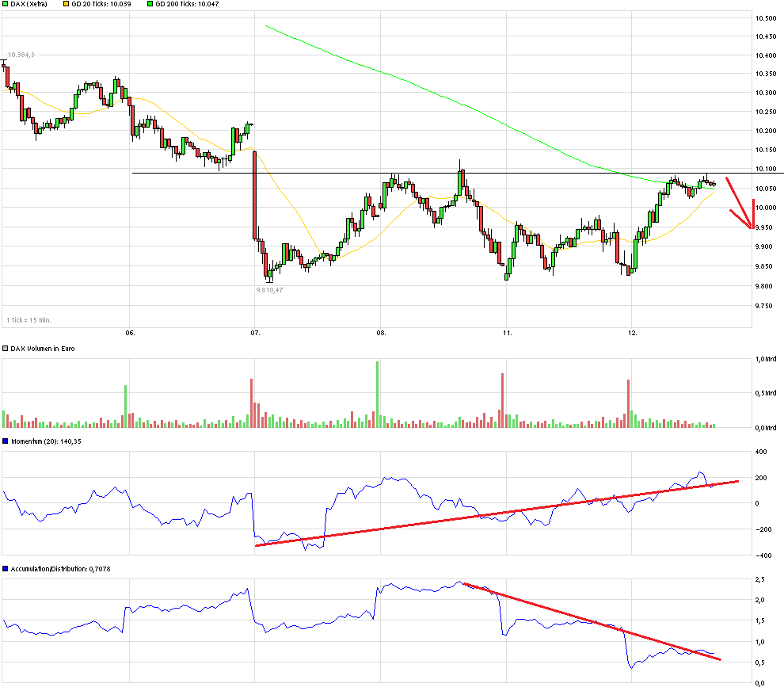
Task: Click the '10.150' price axis value
Action: [x=766, y=150]
